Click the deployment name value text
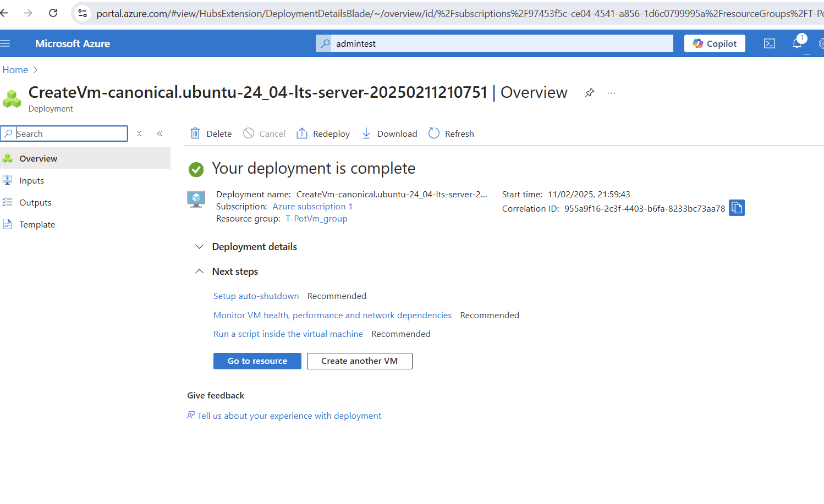 coord(392,195)
